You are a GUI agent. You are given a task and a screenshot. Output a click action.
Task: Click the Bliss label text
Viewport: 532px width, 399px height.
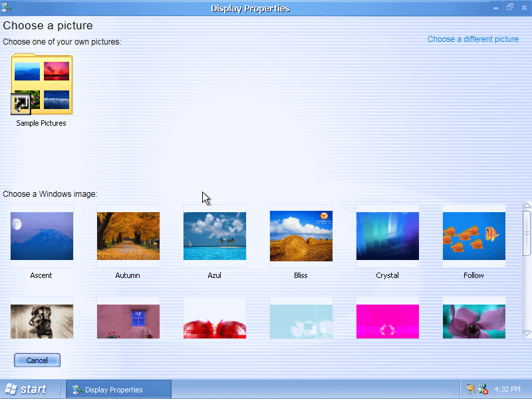301,275
